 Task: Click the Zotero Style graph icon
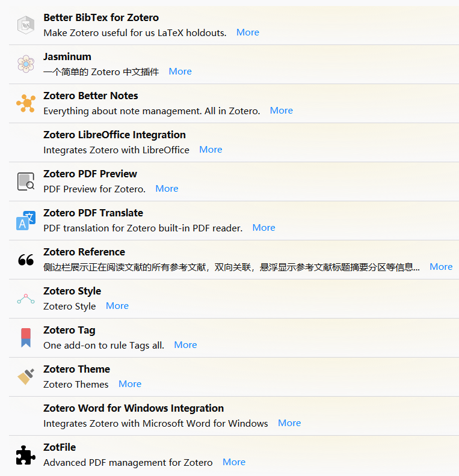[26, 299]
